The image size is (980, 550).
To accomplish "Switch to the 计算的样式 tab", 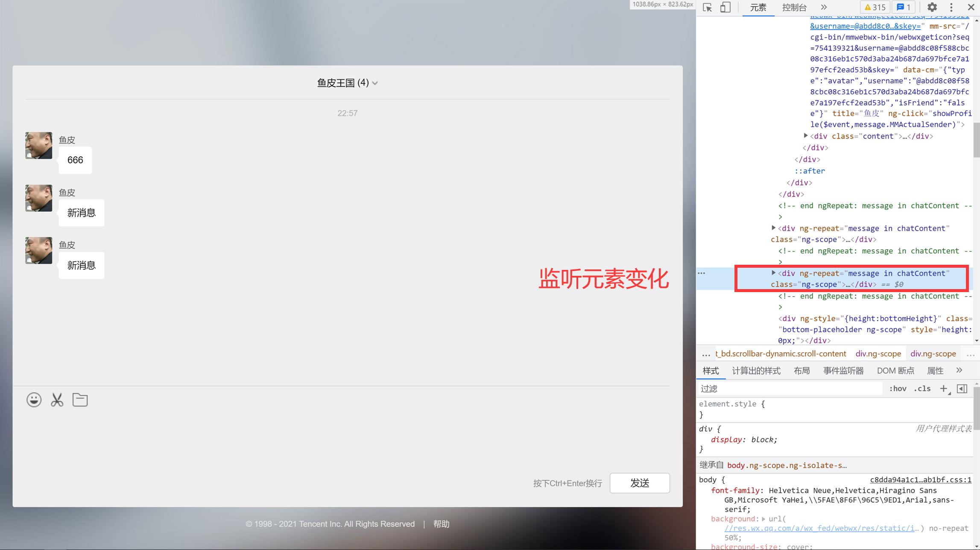I will click(x=756, y=371).
